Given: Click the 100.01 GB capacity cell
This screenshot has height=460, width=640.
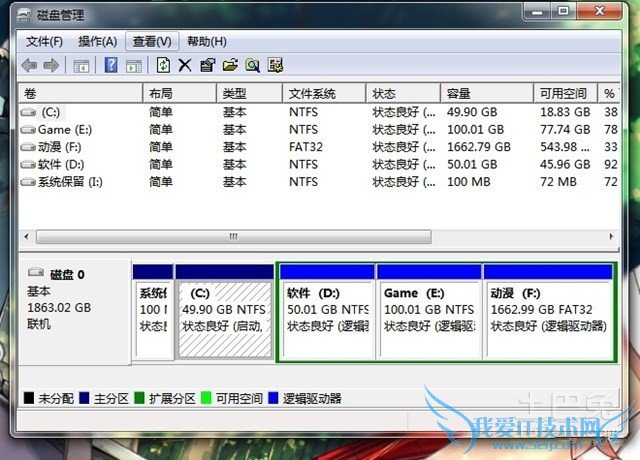Looking at the screenshot, I should tap(476, 130).
